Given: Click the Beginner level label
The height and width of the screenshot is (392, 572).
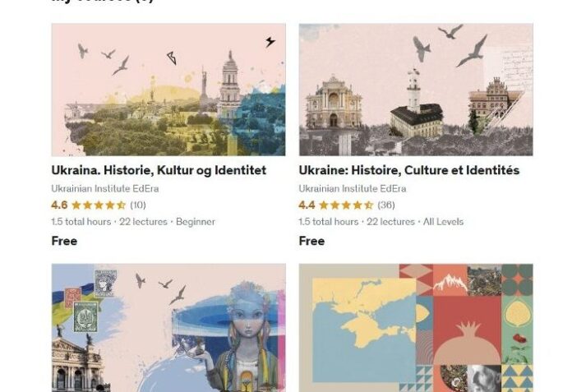Looking at the screenshot, I should tap(196, 222).
